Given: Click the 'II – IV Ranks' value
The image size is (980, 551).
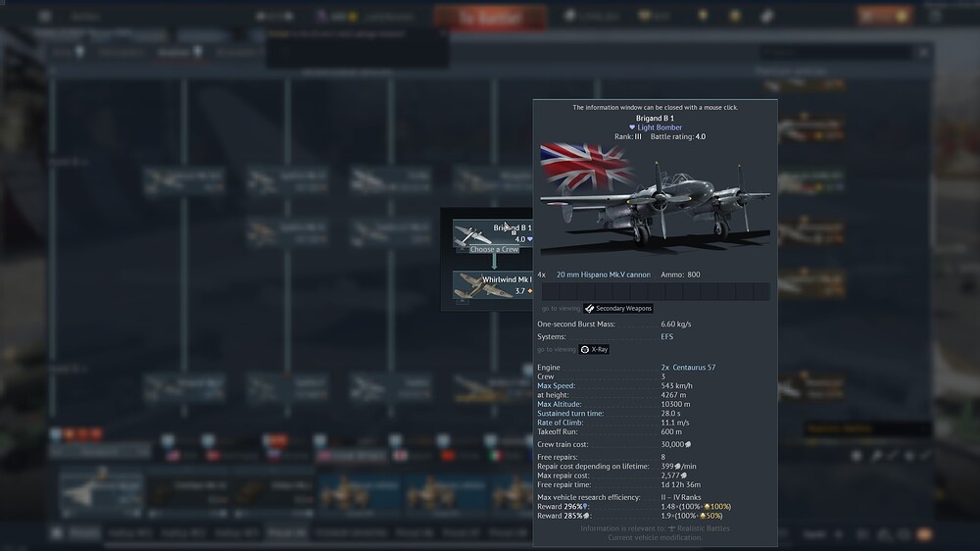Looking at the screenshot, I should coord(681,498).
